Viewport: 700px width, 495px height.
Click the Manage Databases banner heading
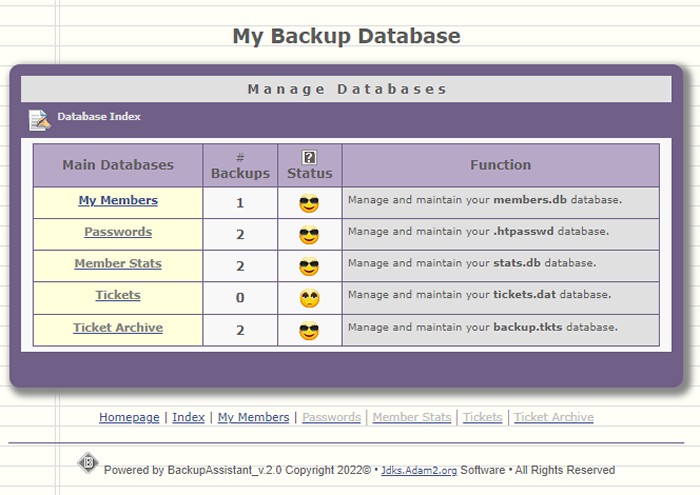click(x=347, y=89)
